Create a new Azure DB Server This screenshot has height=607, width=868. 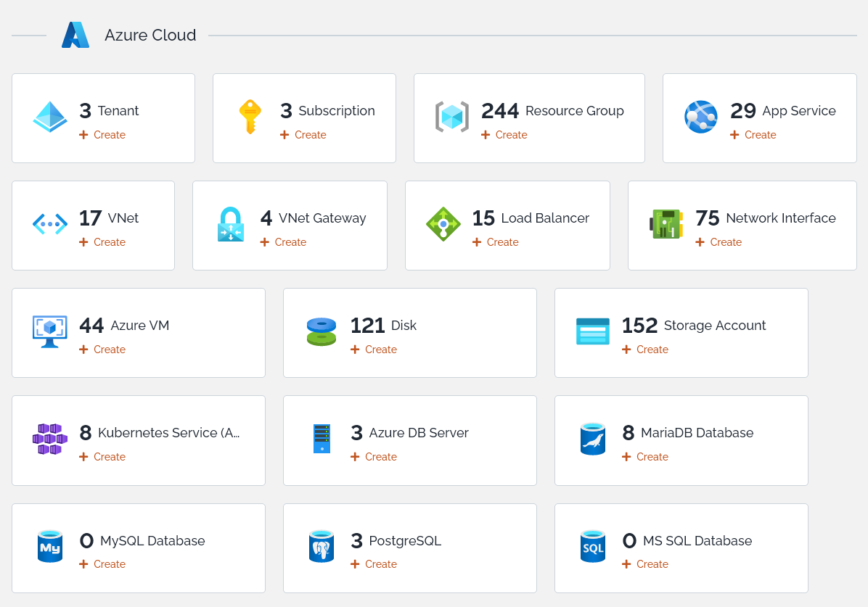coord(374,456)
